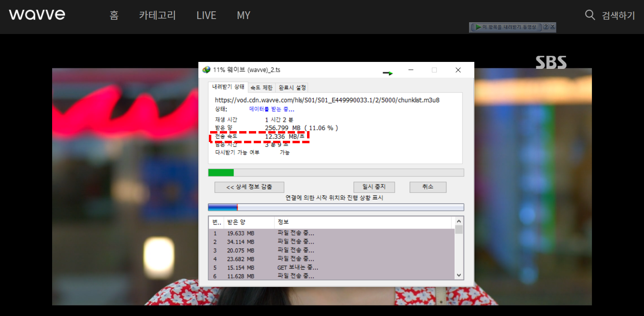Open the 홈 menu item
The image size is (644, 316).
[x=114, y=15]
